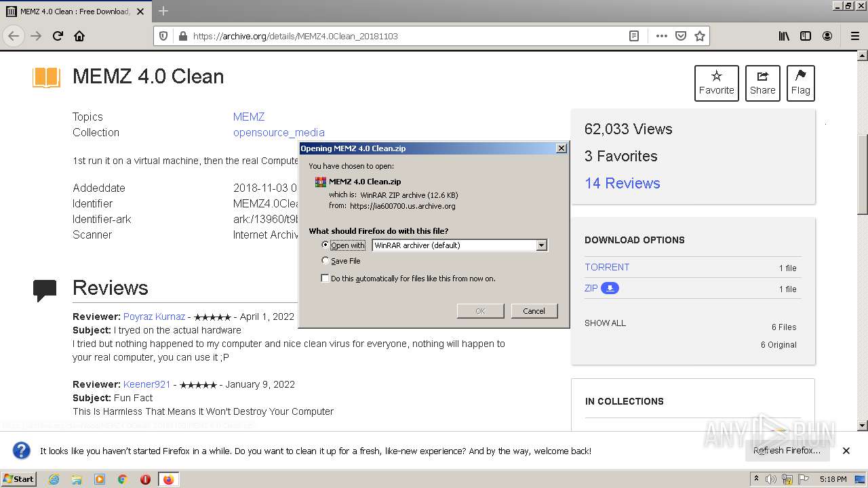Show hidden tray icons arrow
The height and width of the screenshot is (488, 868).
coord(757,479)
